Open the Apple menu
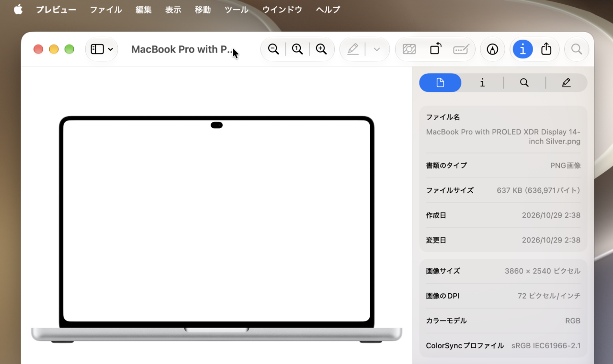 18,10
